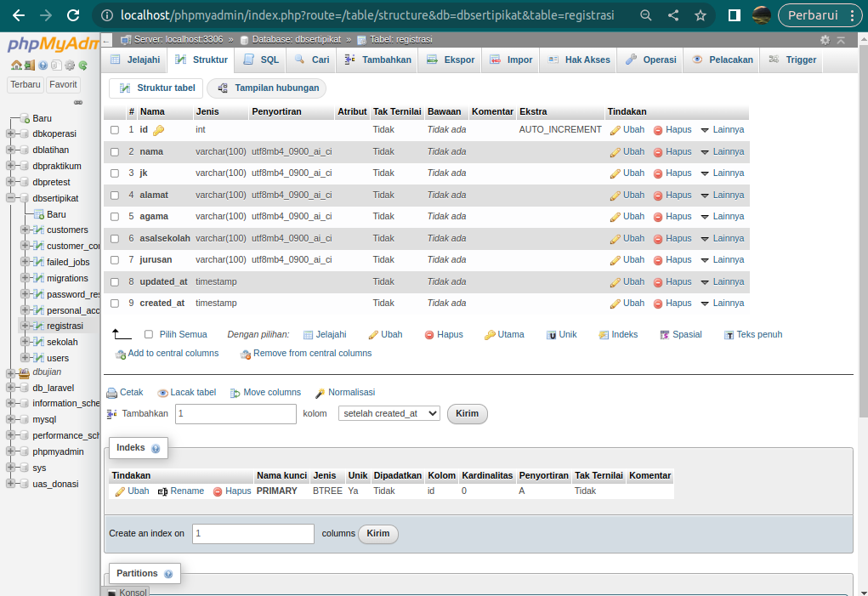
Task: Click Kirim button for create index
Action: tap(378, 533)
